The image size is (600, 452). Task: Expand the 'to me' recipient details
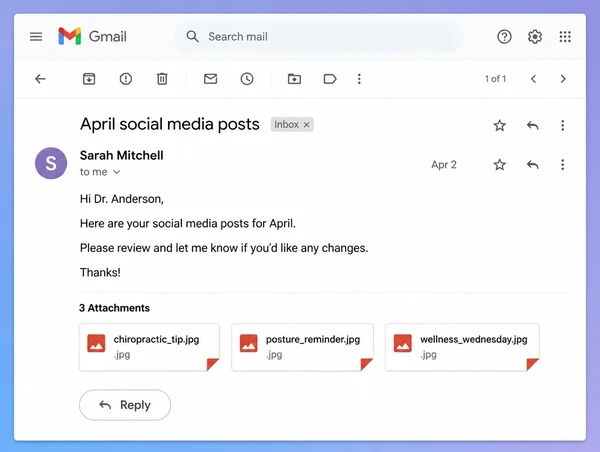coord(117,172)
